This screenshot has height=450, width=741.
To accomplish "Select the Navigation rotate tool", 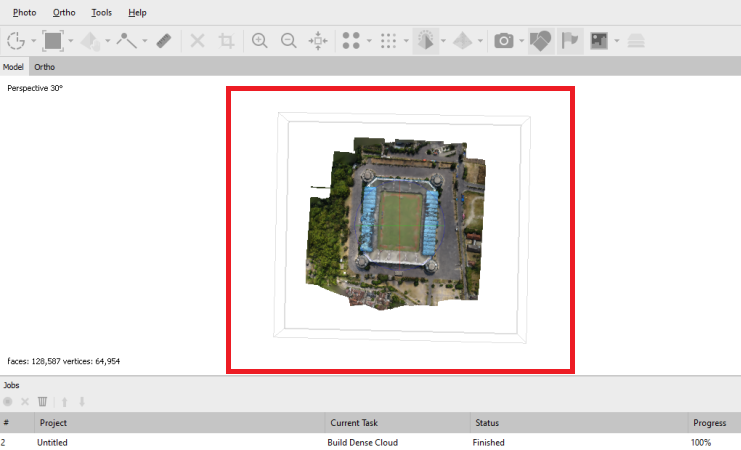I will 16,41.
